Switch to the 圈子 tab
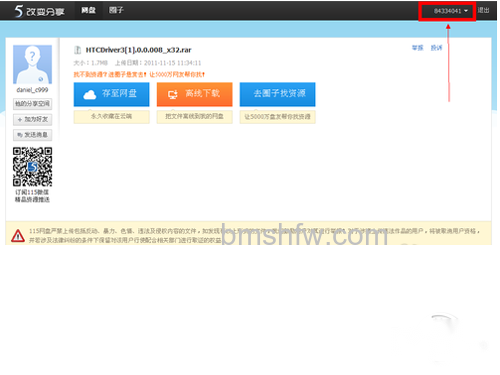 click(x=116, y=10)
